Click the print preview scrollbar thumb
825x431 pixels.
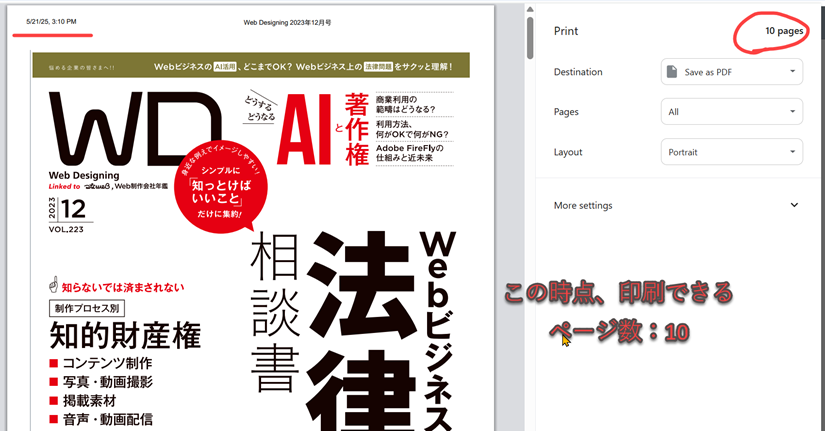point(530,38)
